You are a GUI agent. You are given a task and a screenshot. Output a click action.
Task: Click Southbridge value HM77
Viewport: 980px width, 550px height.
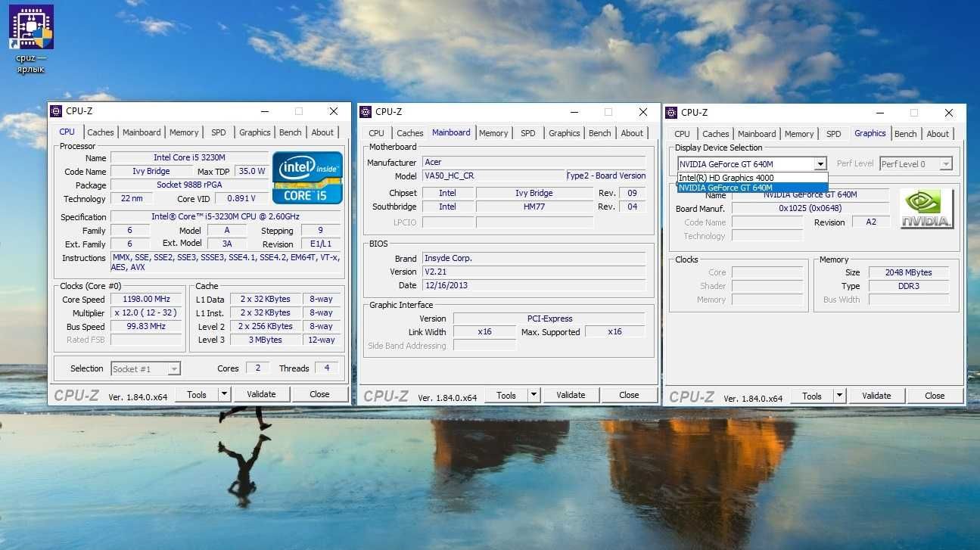tap(534, 207)
